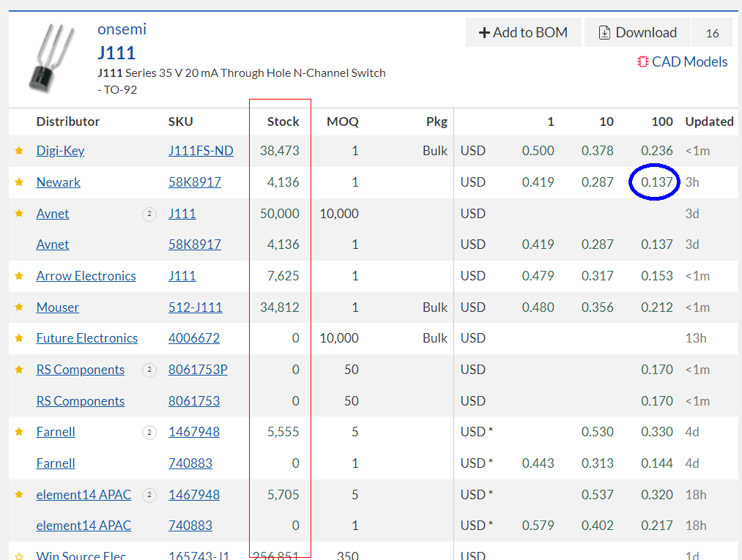Image resolution: width=742 pixels, height=560 pixels.
Task: Click Mouser stock value 34,812
Action: (280, 307)
